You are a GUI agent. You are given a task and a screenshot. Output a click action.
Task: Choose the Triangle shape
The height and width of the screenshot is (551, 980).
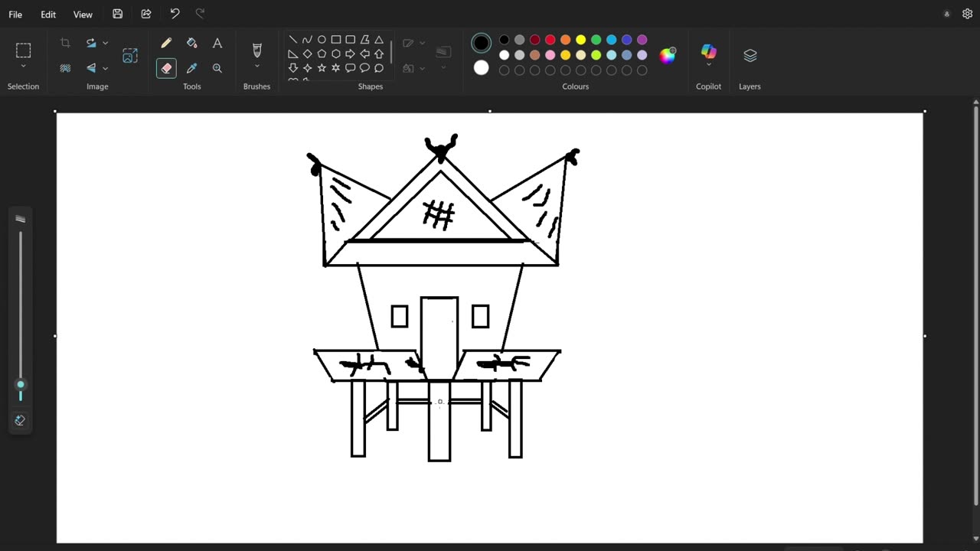(x=379, y=40)
